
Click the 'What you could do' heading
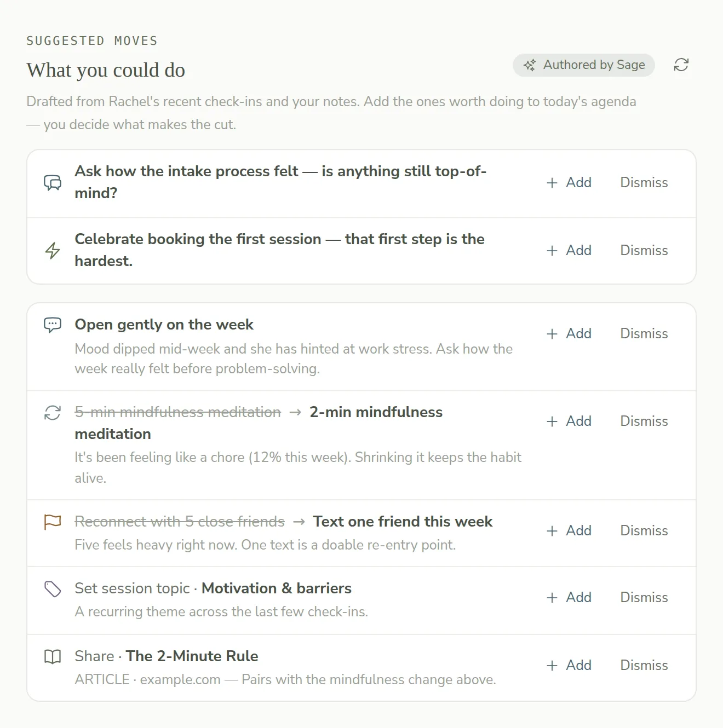[106, 70]
